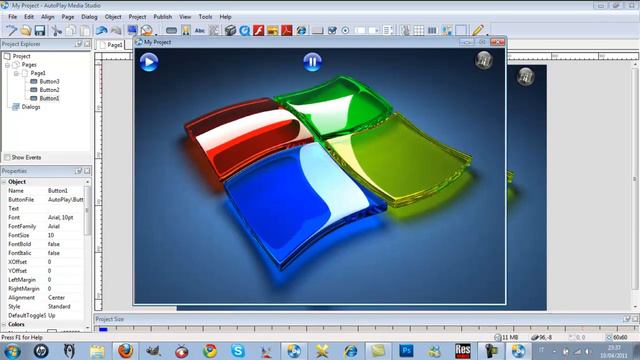Insert a RadioButton object from toolbar
The height and width of the screenshot is (360, 640).
tap(345, 31)
